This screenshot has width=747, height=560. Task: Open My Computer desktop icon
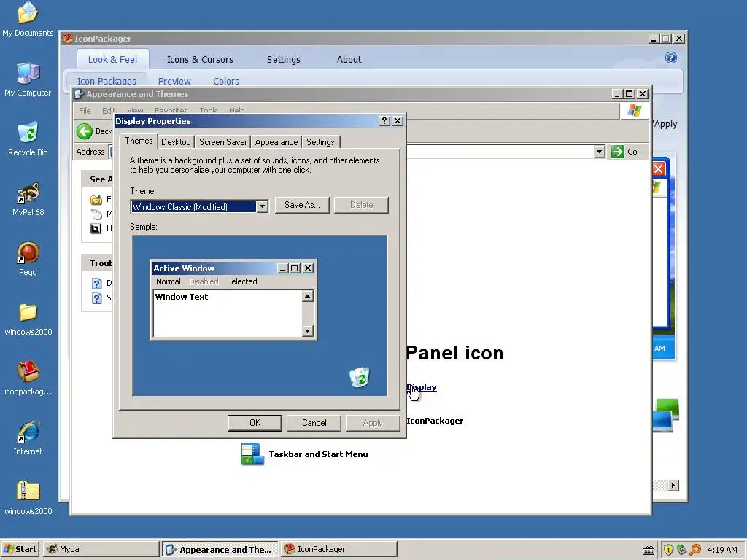click(x=28, y=73)
